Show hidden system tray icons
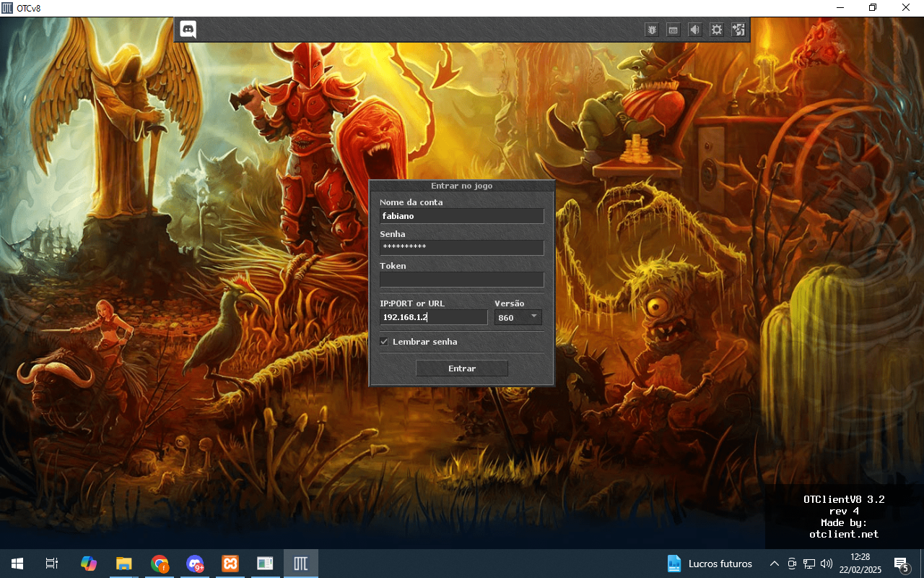The image size is (924, 578). click(775, 564)
